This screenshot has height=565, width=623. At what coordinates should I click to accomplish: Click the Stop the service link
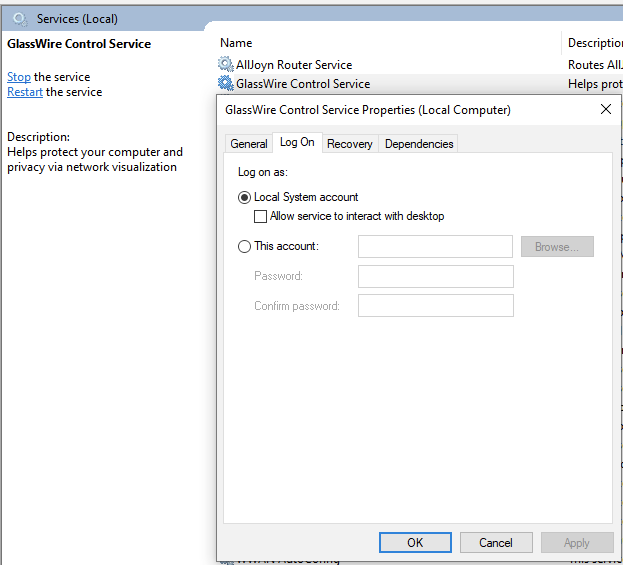[19, 77]
